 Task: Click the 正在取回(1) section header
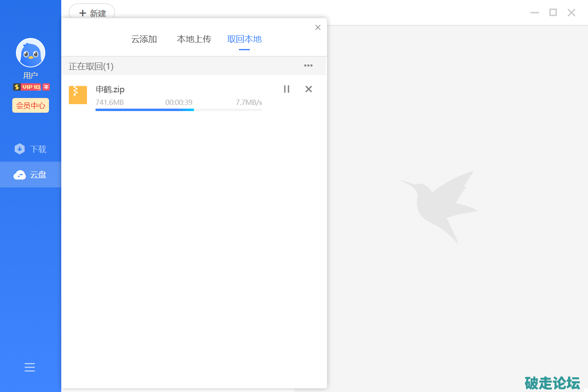click(91, 66)
